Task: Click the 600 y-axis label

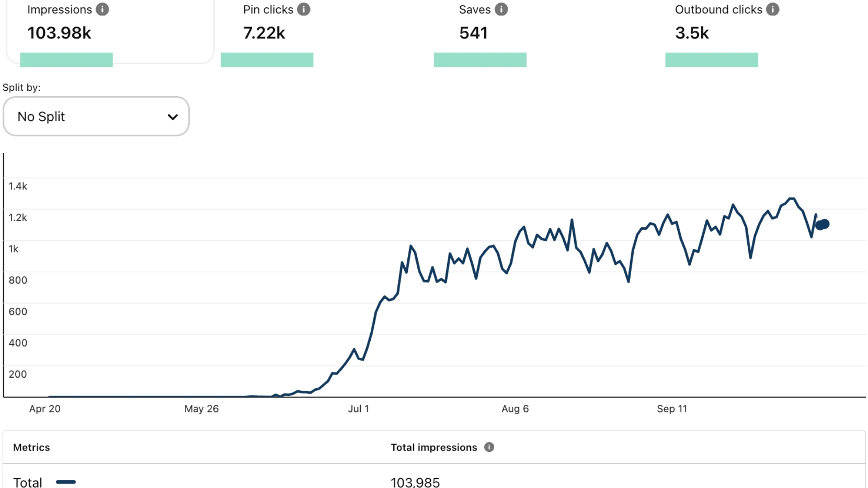Action: click(x=18, y=312)
